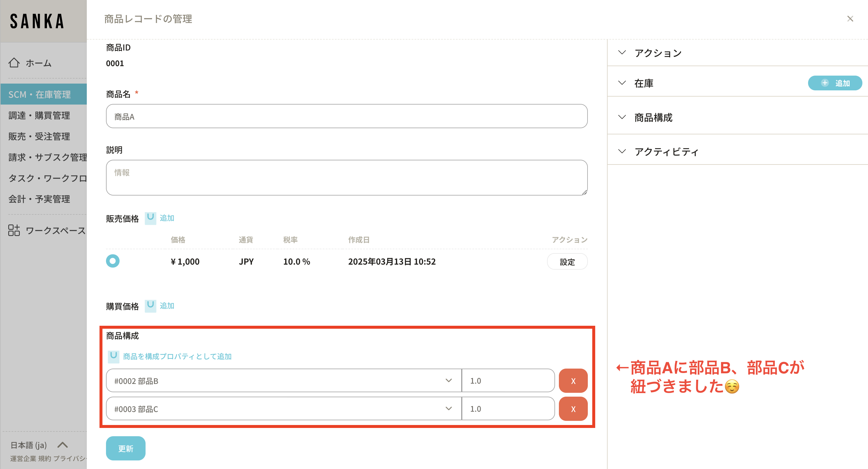Viewport: 868px width, 469px height.
Task: Click the 更新 button
Action: (125, 448)
